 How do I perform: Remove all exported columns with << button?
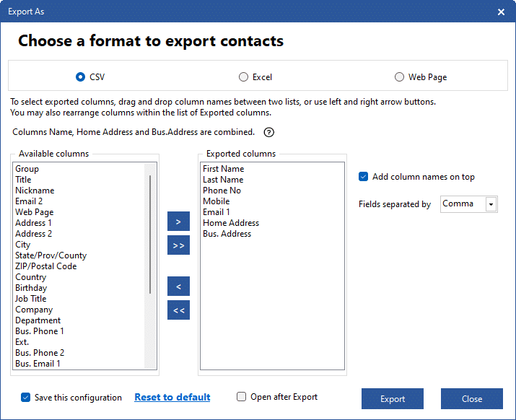tap(178, 310)
